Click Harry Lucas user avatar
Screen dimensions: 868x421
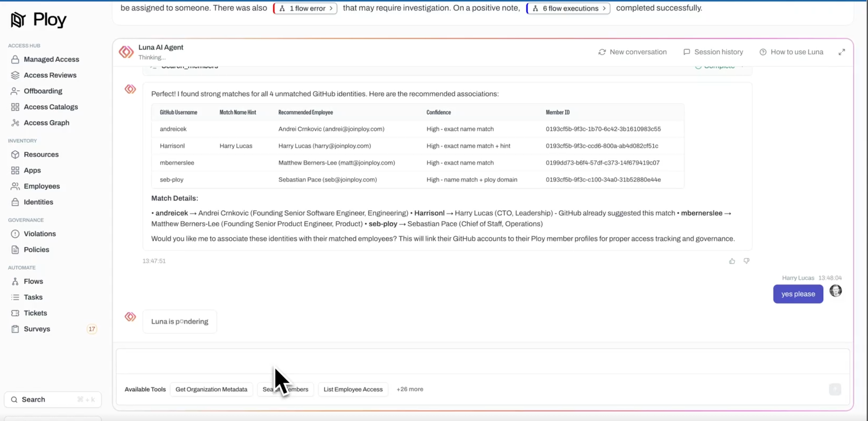(835, 291)
